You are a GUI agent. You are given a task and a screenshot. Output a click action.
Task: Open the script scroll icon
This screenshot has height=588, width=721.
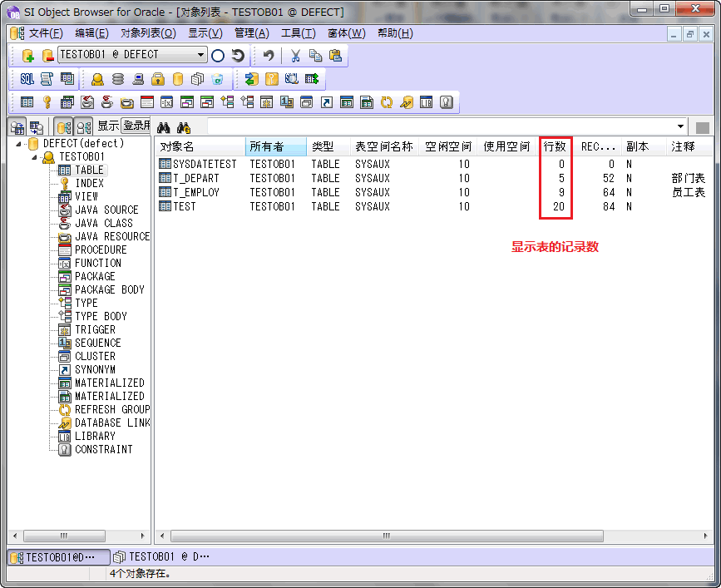click(x=47, y=79)
